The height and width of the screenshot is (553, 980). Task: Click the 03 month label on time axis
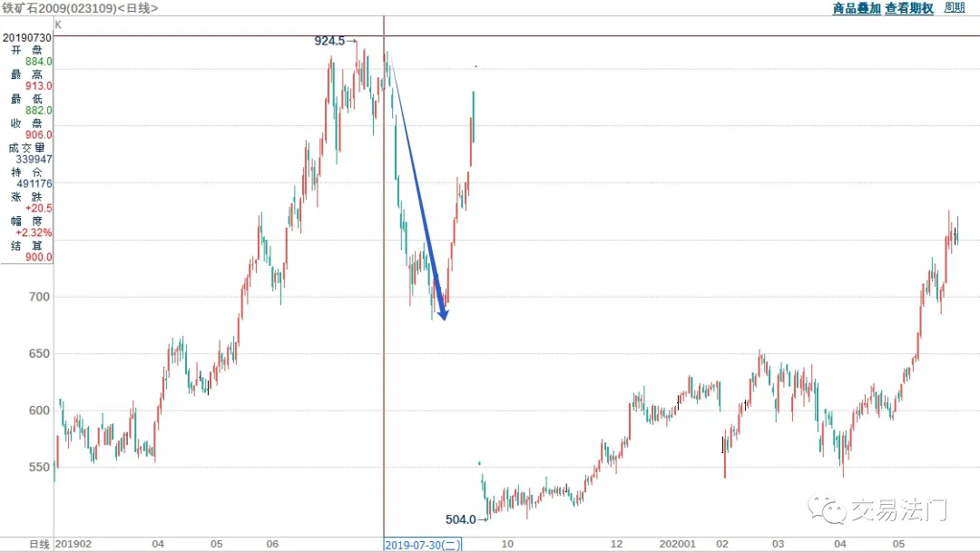point(779,544)
